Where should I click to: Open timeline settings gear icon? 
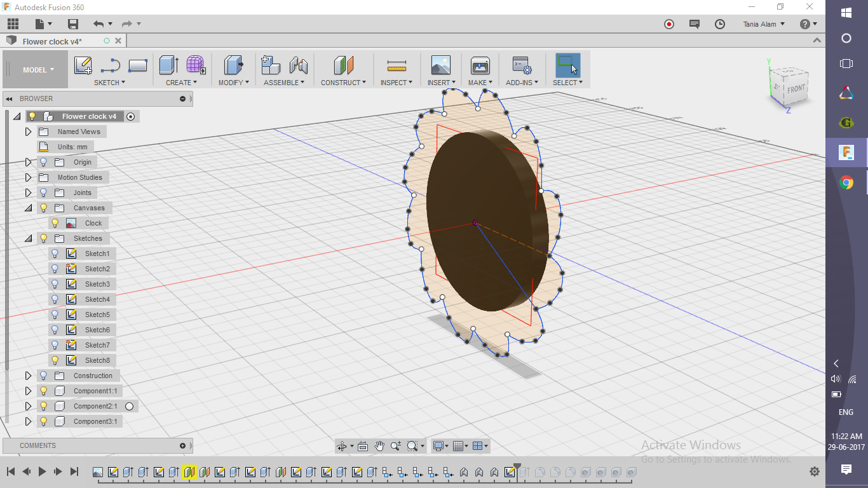point(815,471)
